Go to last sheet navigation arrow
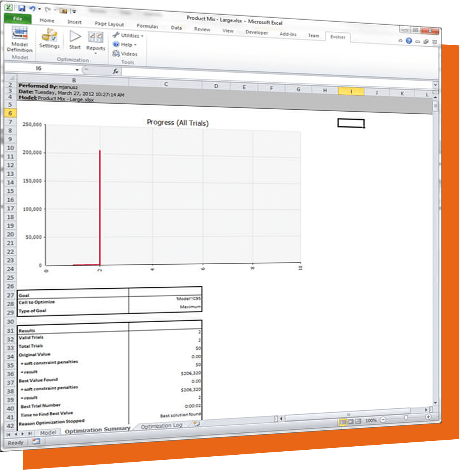Screen dimensions: 469x476 click(x=30, y=433)
